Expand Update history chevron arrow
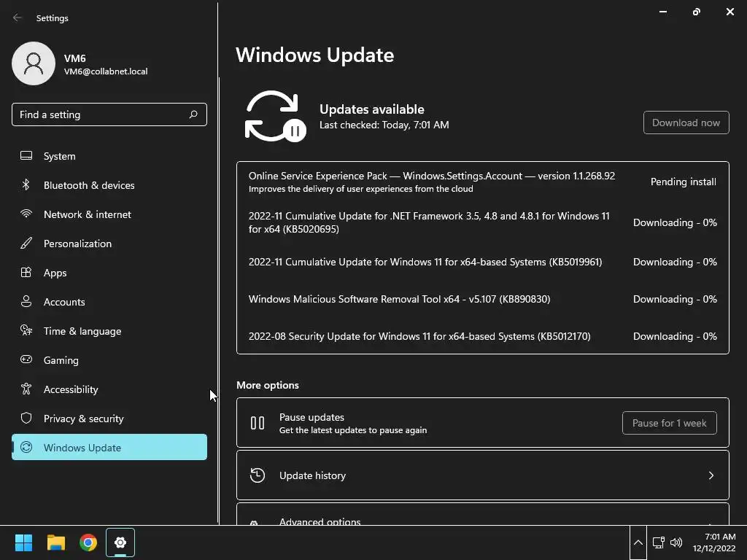The height and width of the screenshot is (560, 747). [x=711, y=475]
